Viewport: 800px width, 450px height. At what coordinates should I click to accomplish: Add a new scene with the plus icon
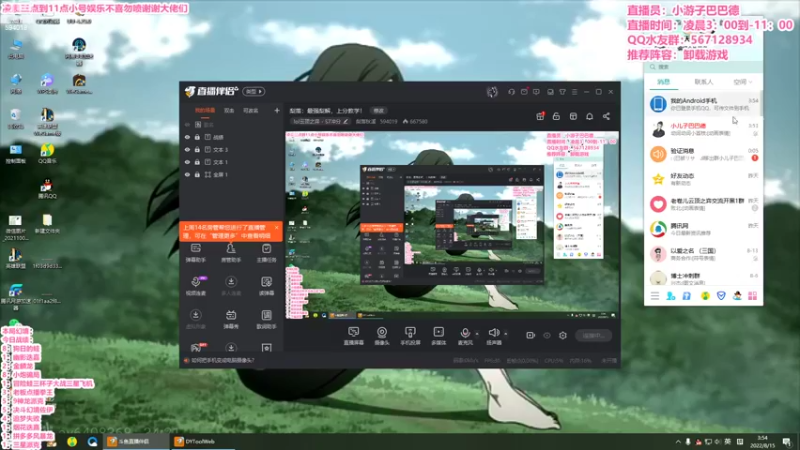[277, 110]
